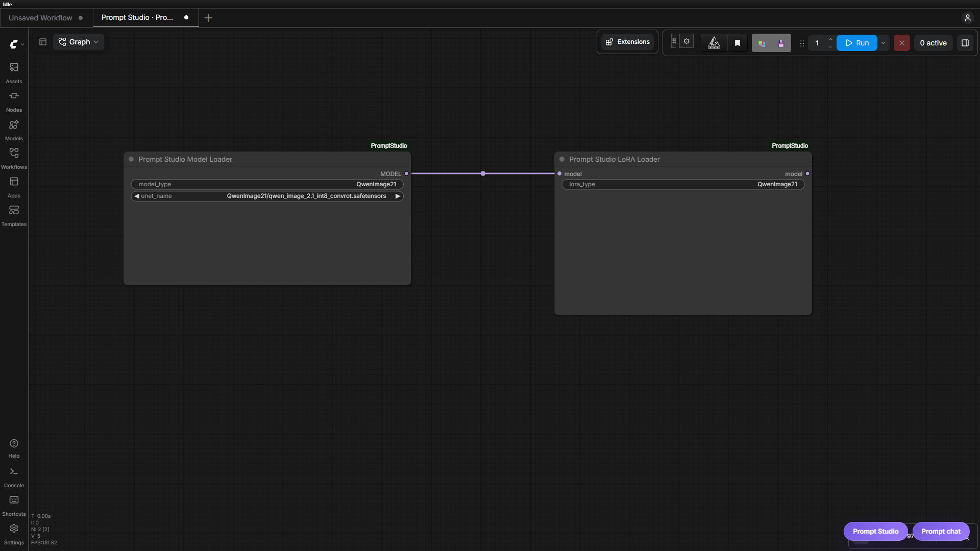Open the lora_type Qwenlmage21 combo
This screenshot has height=551, width=980.
coord(683,184)
